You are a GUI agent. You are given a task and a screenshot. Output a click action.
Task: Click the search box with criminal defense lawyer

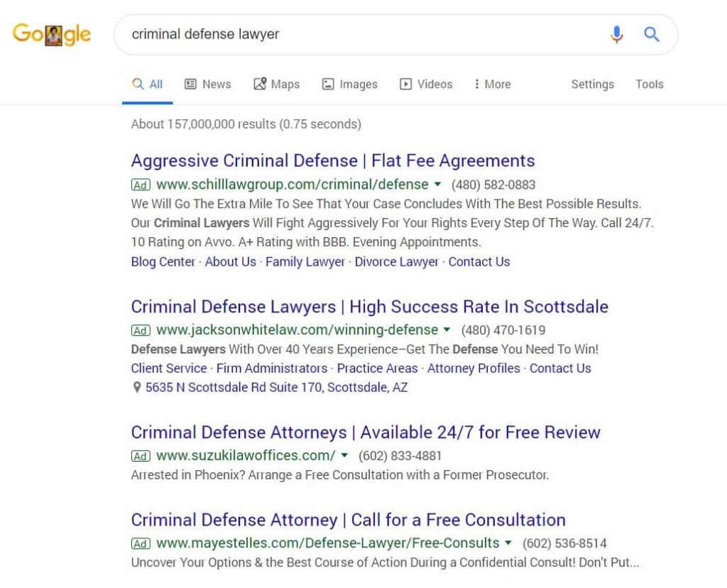pyautogui.click(x=355, y=34)
